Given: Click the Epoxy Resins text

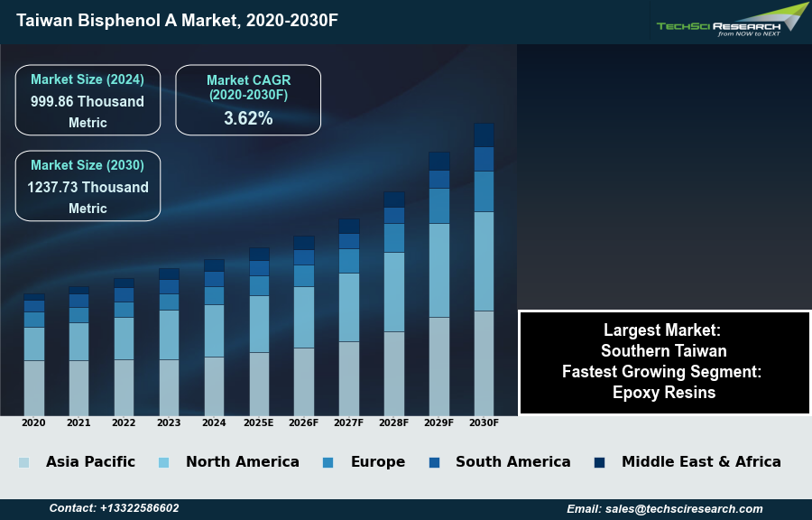Looking at the screenshot, I should (x=664, y=393).
